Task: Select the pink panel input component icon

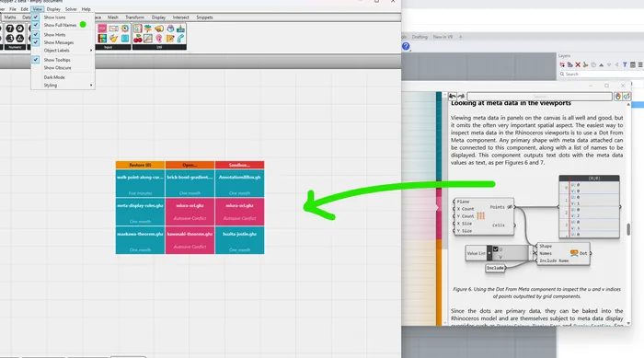Action: pyautogui.click(x=102, y=29)
